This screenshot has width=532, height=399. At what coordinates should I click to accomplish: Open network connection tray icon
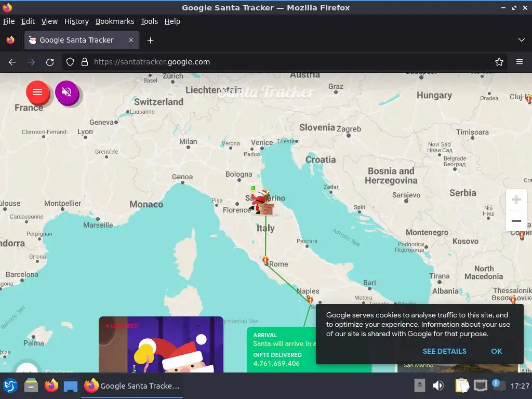coord(481,386)
